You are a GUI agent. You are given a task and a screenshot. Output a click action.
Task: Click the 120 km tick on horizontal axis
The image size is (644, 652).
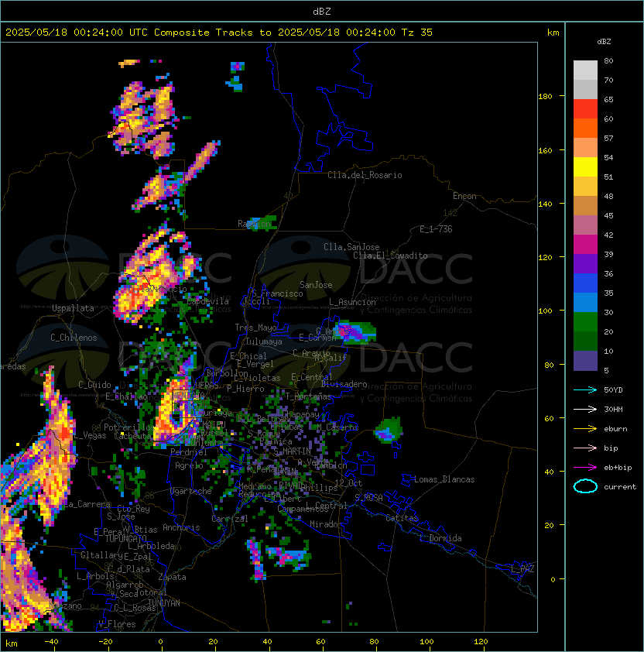click(x=481, y=642)
